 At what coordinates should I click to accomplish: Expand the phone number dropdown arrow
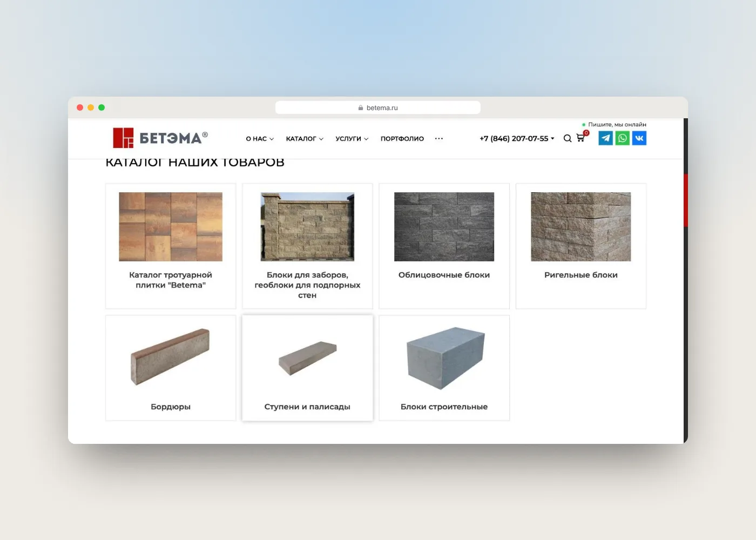point(552,139)
